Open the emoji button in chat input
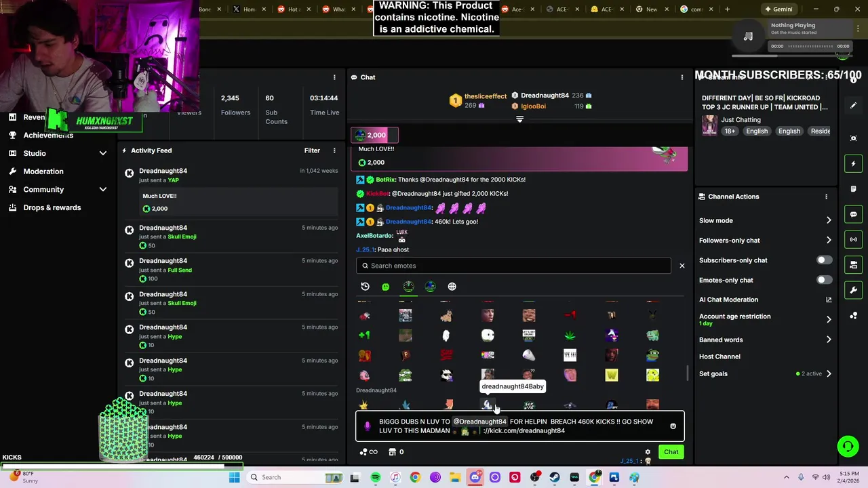 [x=673, y=426]
